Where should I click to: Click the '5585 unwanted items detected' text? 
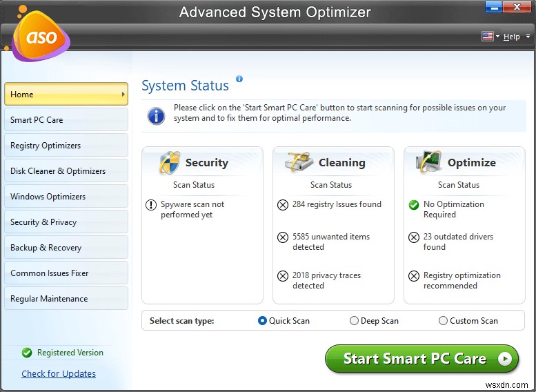point(331,242)
